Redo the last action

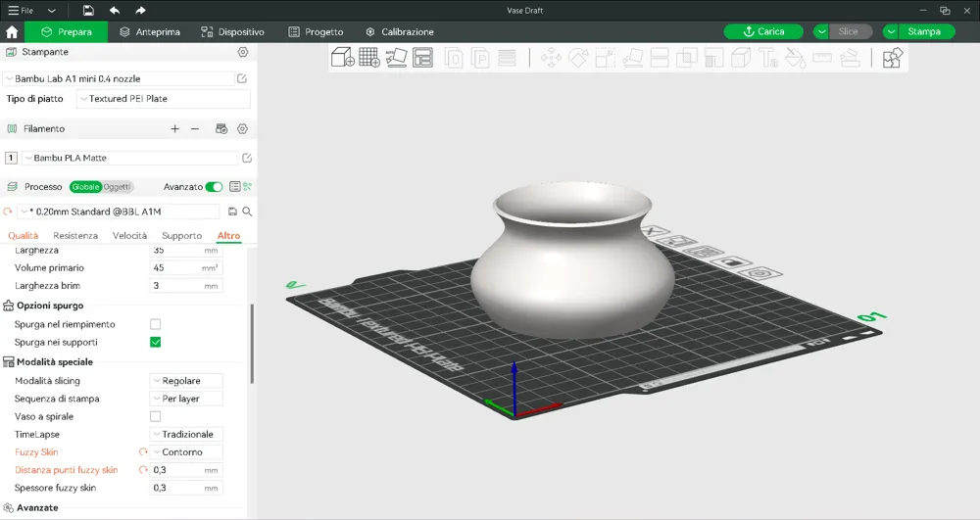click(x=140, y=10)
